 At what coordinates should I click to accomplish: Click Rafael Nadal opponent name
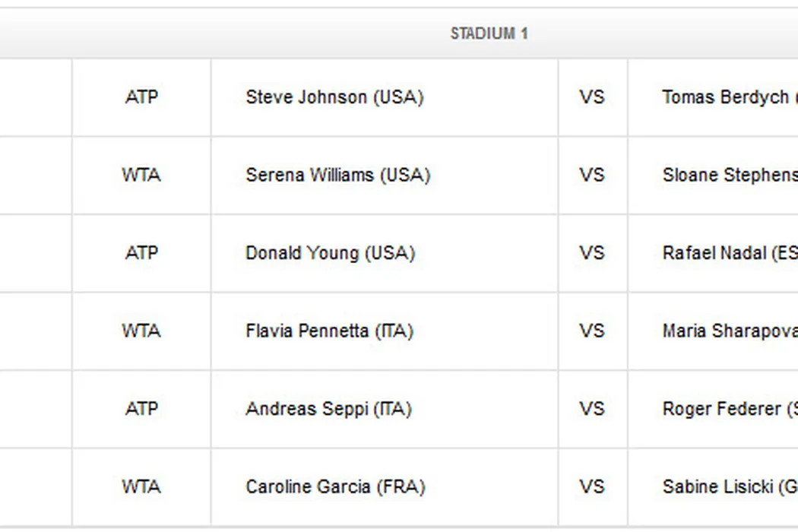coord(728,253)
